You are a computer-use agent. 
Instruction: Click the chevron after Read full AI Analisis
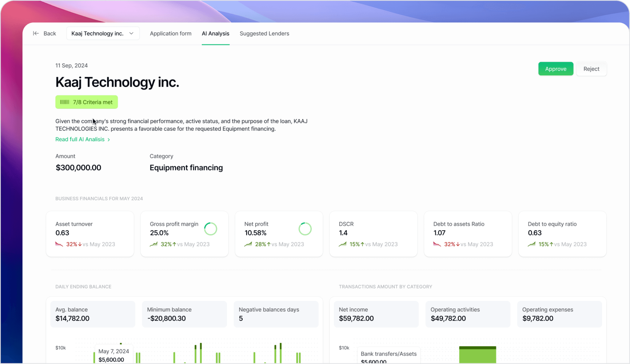[109, 140]
